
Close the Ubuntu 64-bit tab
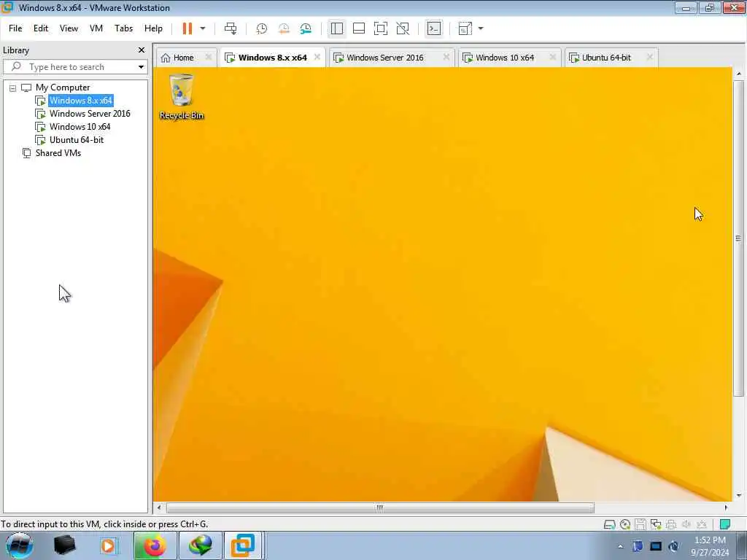[x=650, y=57]
